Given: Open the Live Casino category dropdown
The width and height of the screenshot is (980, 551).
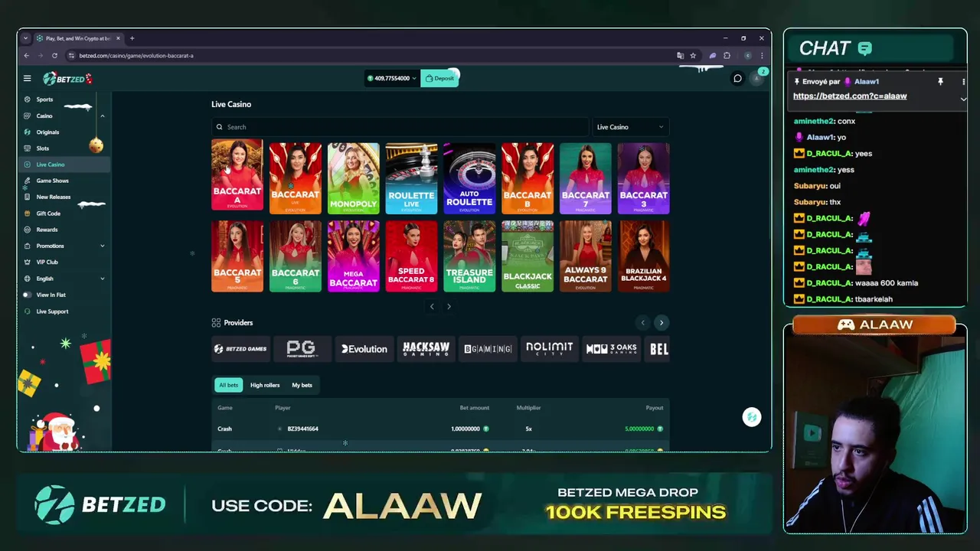Looking at the screenshot, I should click(630, 127).
